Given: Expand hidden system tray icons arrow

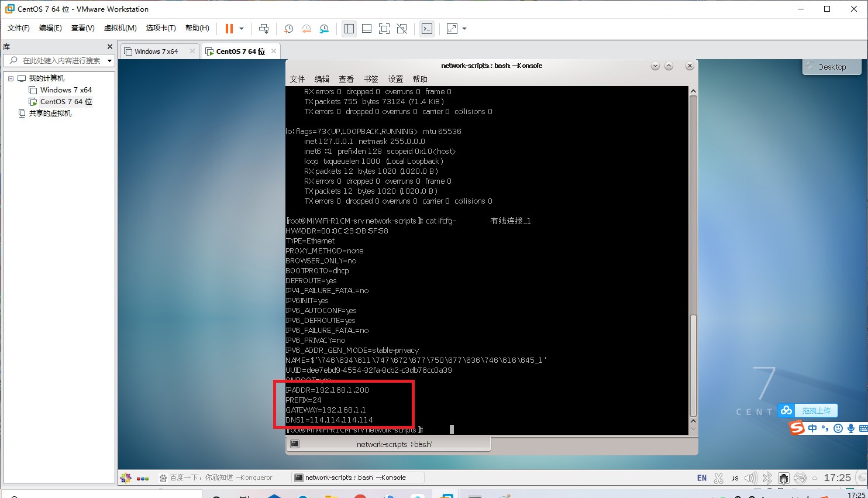Looking at the screenshot, I should click(x=815, y=478).
